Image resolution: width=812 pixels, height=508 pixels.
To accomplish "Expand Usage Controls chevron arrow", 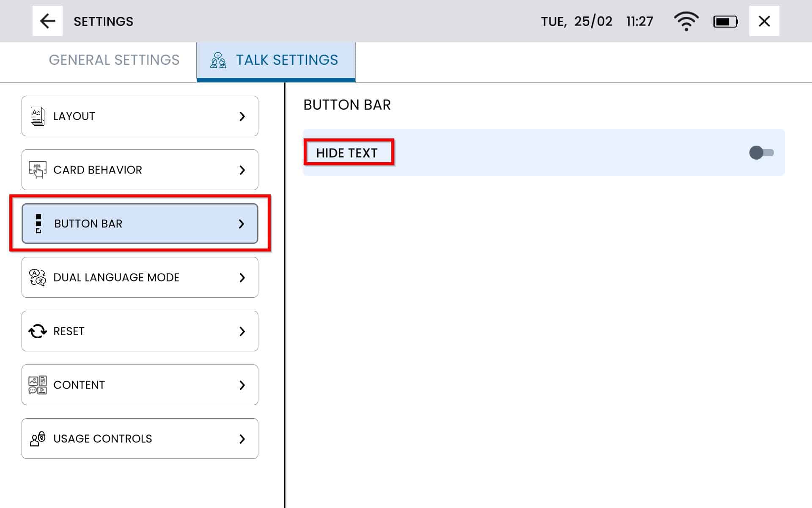I will click(242, 439).
